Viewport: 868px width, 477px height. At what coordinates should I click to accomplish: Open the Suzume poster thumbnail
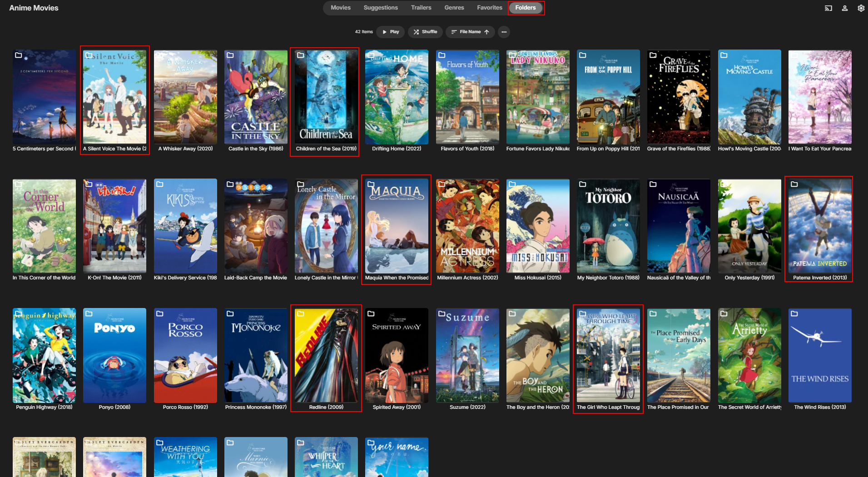pos(467,355)
